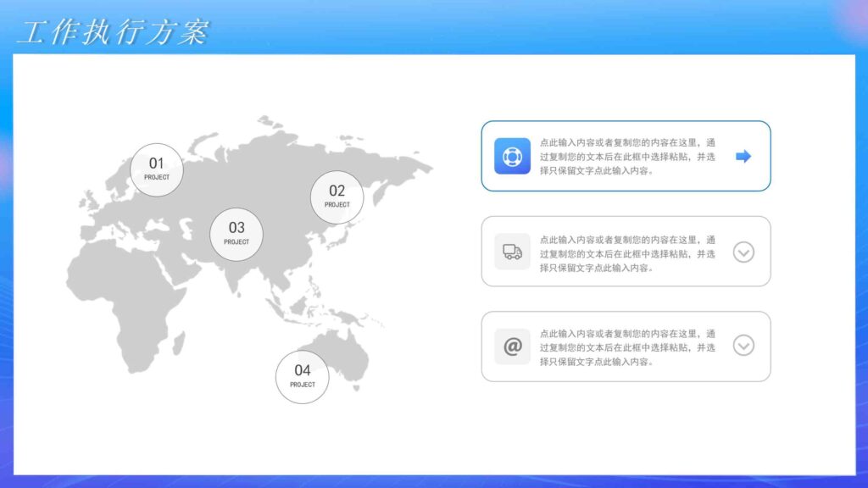The image size is (868, 488).
Task: Select the @ email icon on the third card
Action: pos(511,347)
